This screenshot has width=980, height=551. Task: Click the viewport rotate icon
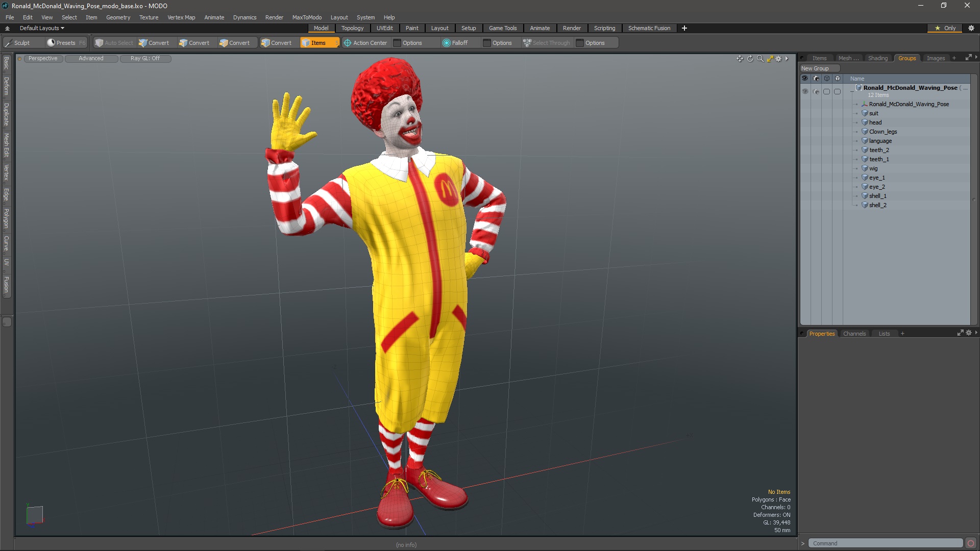click(x=750, y=59)
